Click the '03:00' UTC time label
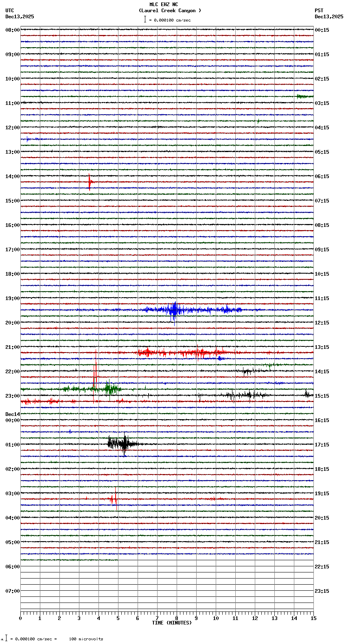 click(x=12, y=494)
